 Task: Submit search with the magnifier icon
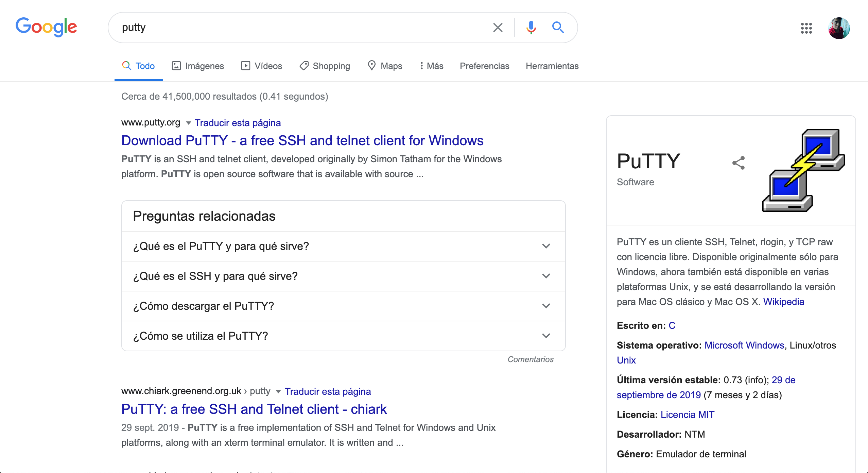coord(558,28)
